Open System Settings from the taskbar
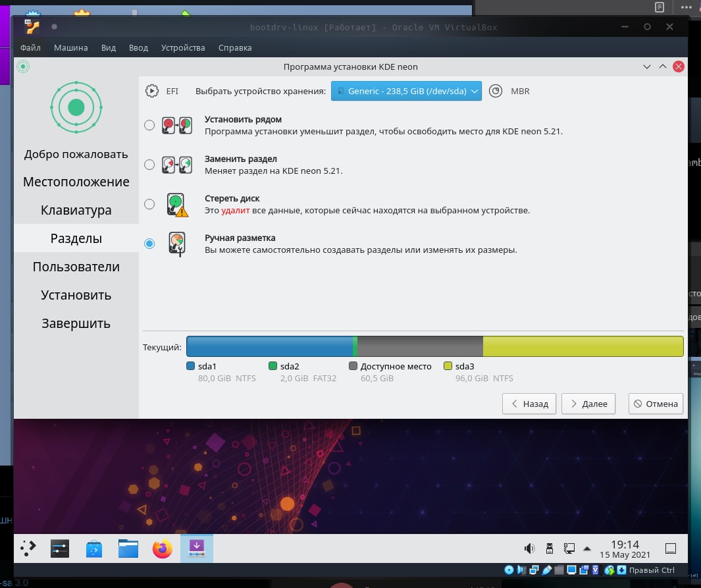701x588 pixels. (60, 548)
